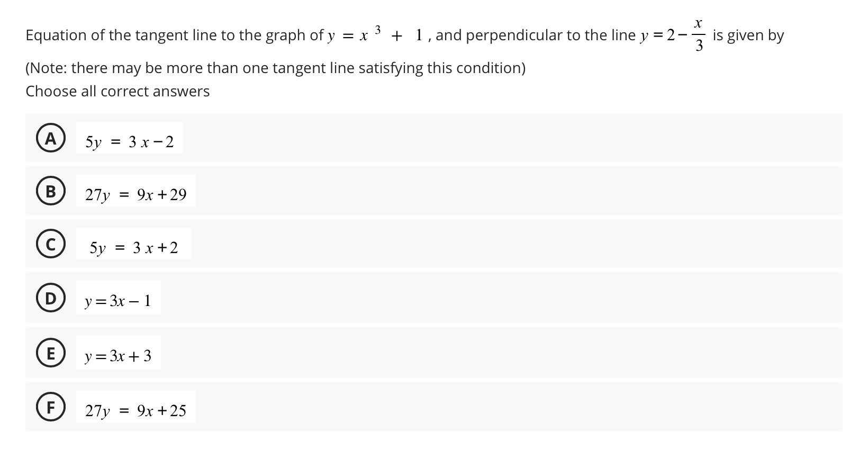
Task: Select answer option D circle
Action: tap(51, 299)
